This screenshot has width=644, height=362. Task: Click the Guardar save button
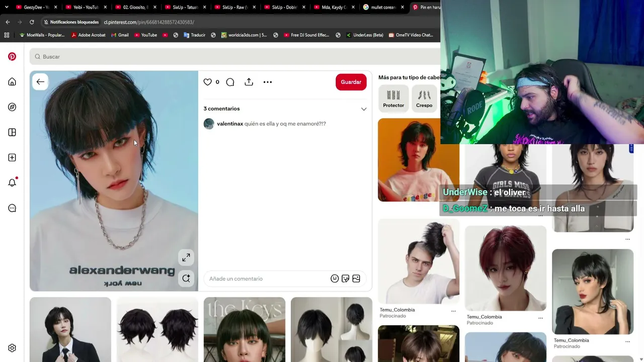point(351,82)
